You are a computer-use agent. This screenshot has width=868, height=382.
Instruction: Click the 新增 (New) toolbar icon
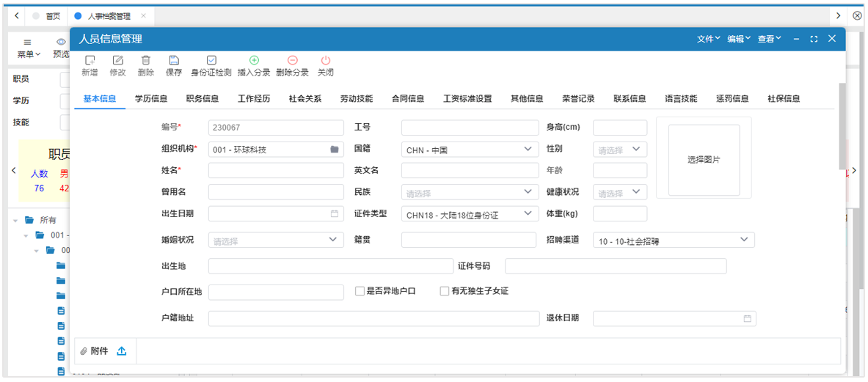coord(90,61)
